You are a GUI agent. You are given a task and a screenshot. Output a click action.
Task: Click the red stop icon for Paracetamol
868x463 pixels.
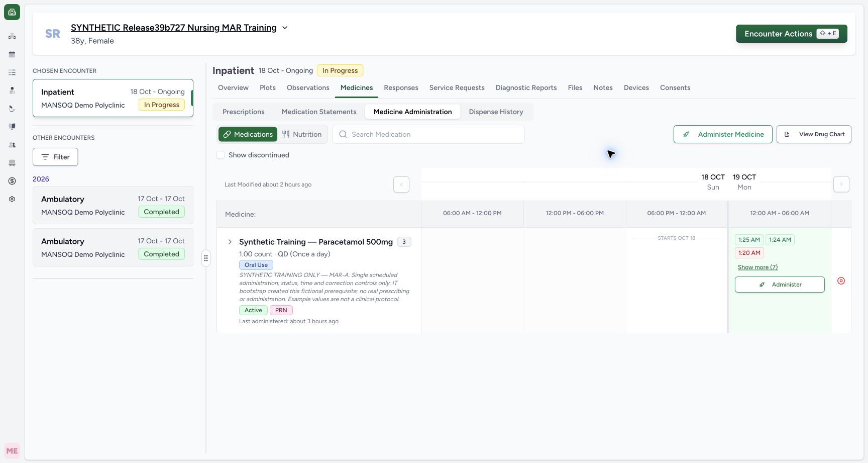point(841,281)
